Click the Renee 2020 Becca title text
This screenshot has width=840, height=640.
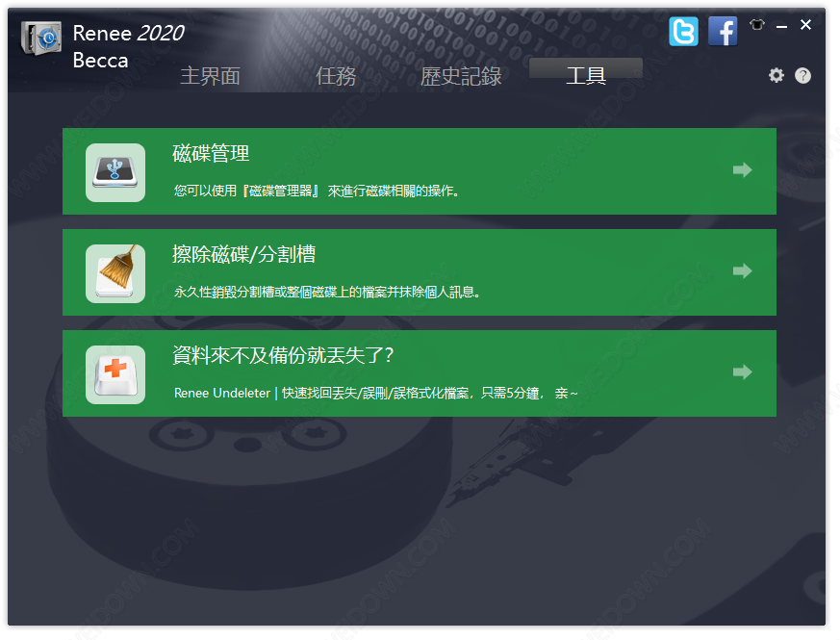point(129,46)
